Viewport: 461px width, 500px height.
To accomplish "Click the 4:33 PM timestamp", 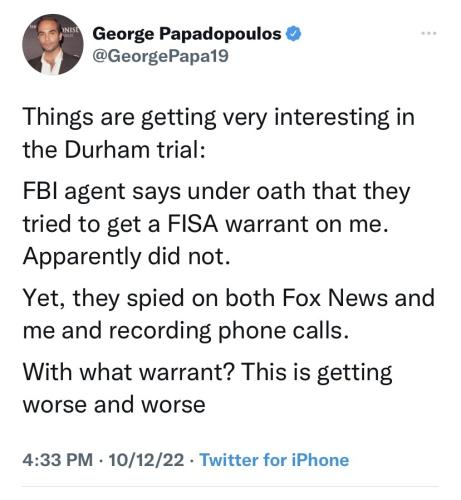I will coord(58,460).
